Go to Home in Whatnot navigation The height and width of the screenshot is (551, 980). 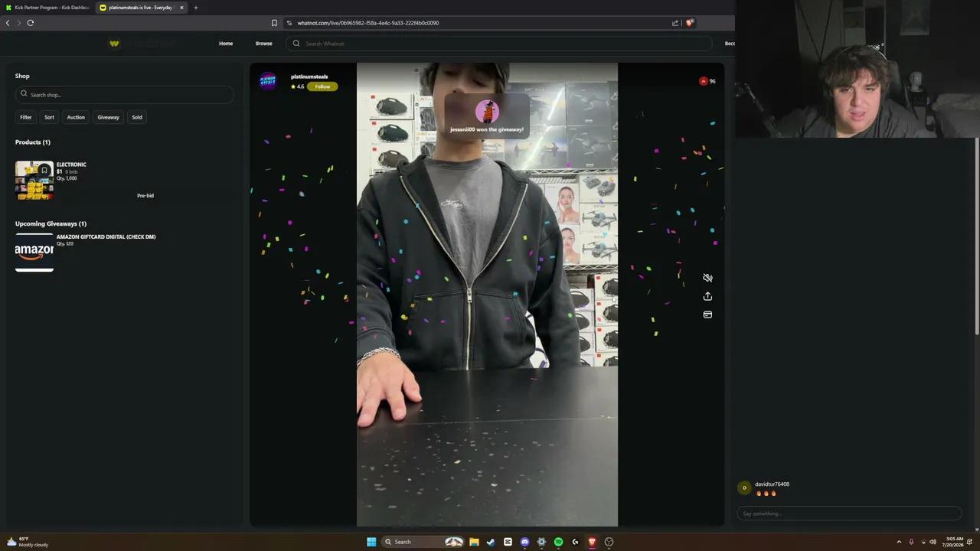click(x=226, y=44)
